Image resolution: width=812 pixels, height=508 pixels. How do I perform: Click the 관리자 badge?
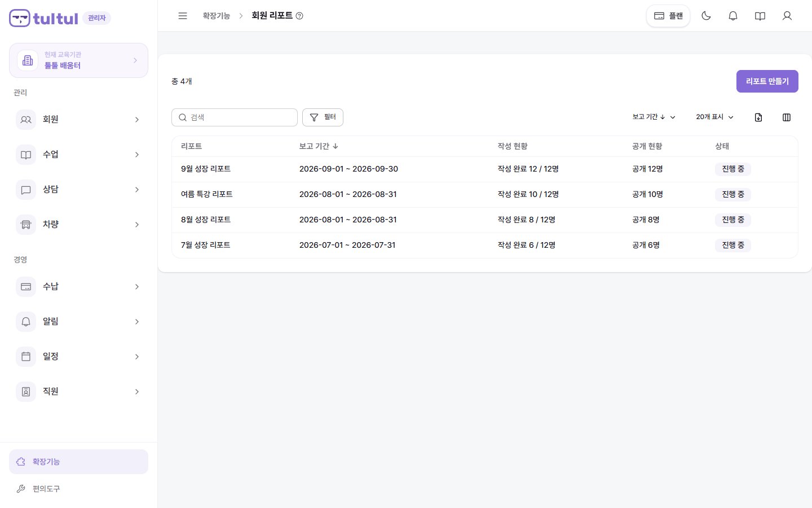pos(97,18)
